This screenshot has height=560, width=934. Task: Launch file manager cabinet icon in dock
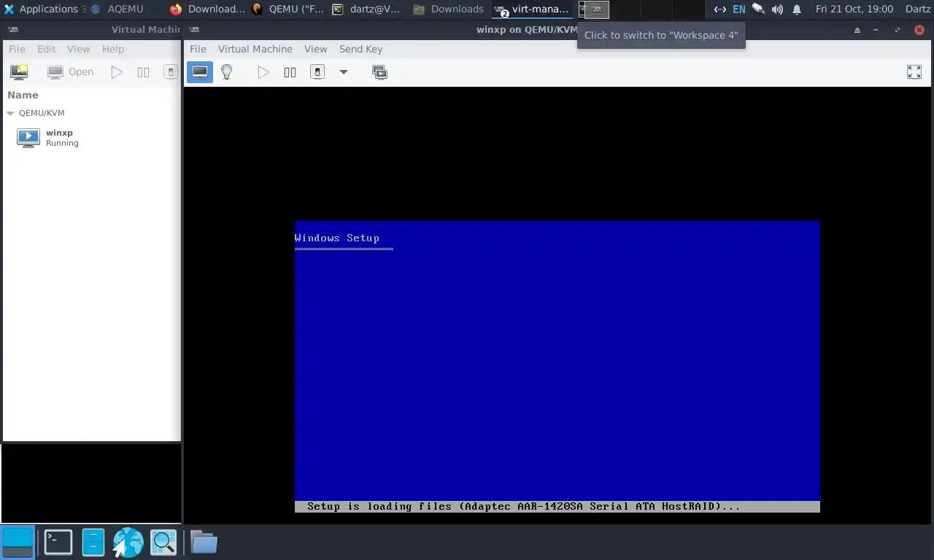(93, 542)
